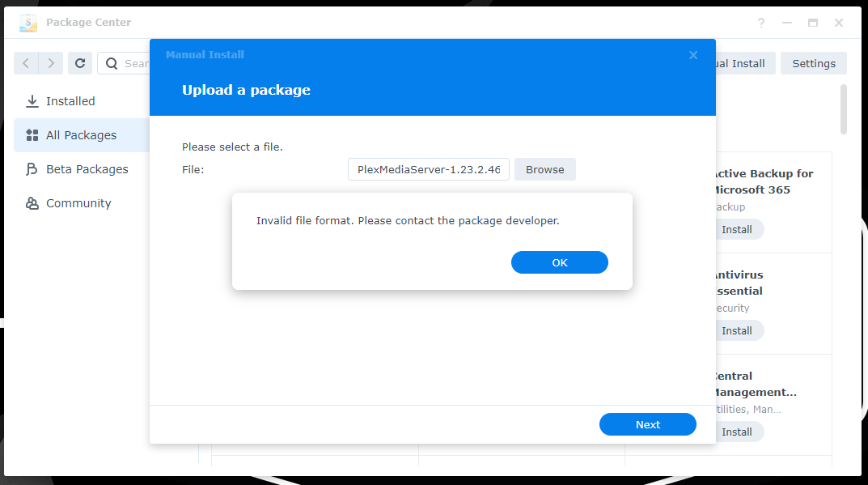This screenshot has height=485, width=868.
Task: Select All Packages in the sidebar
Action: click(x=81, y=135)
